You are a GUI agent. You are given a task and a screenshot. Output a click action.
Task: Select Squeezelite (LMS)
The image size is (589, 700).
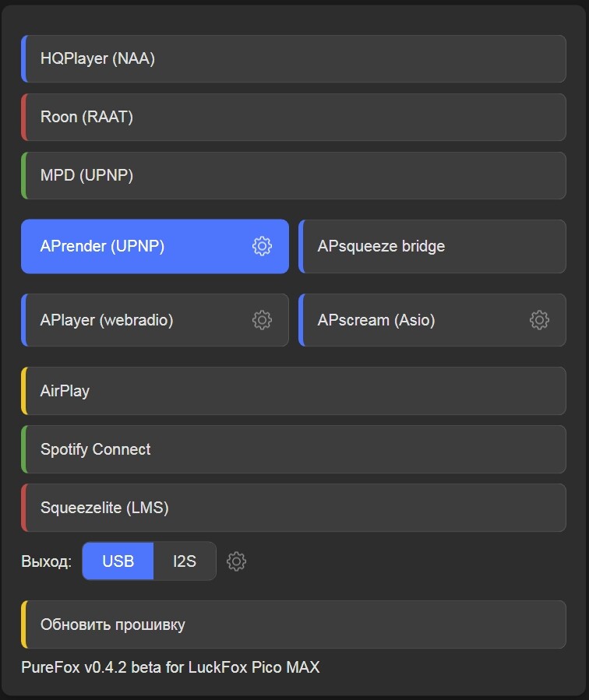pyautogui.click(x=294, y=508)
